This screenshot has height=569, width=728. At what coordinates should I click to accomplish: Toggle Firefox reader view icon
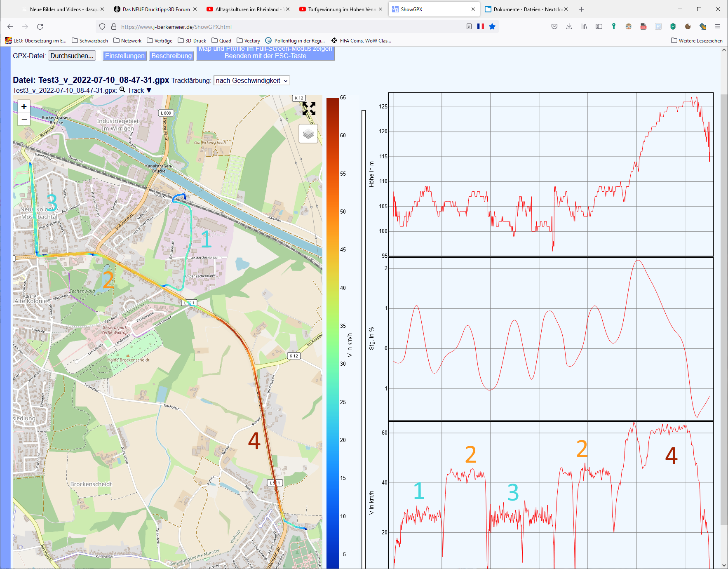coord(469,27)
